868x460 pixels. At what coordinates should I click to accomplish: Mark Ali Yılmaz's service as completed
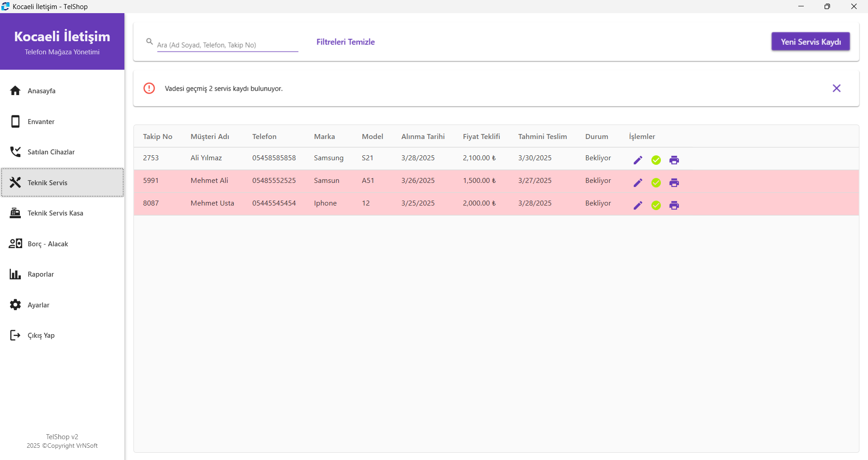[656, 160]
